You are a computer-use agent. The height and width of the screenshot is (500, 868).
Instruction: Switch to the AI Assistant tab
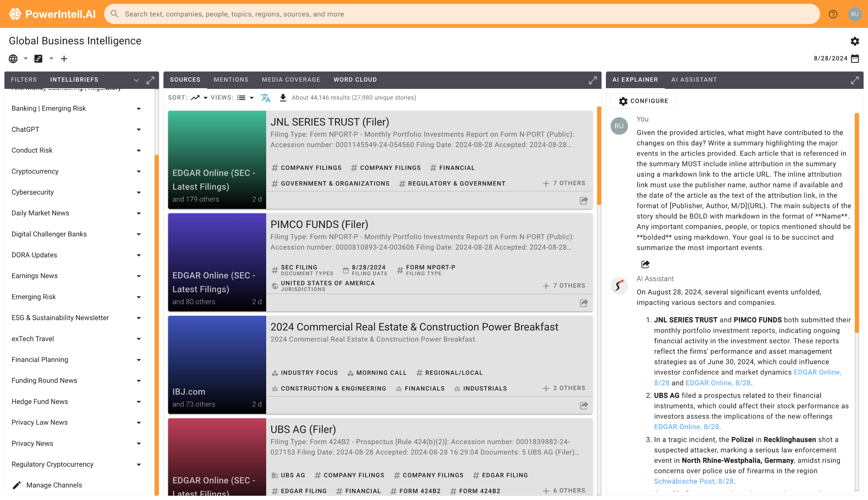click(x=694, y=80)
